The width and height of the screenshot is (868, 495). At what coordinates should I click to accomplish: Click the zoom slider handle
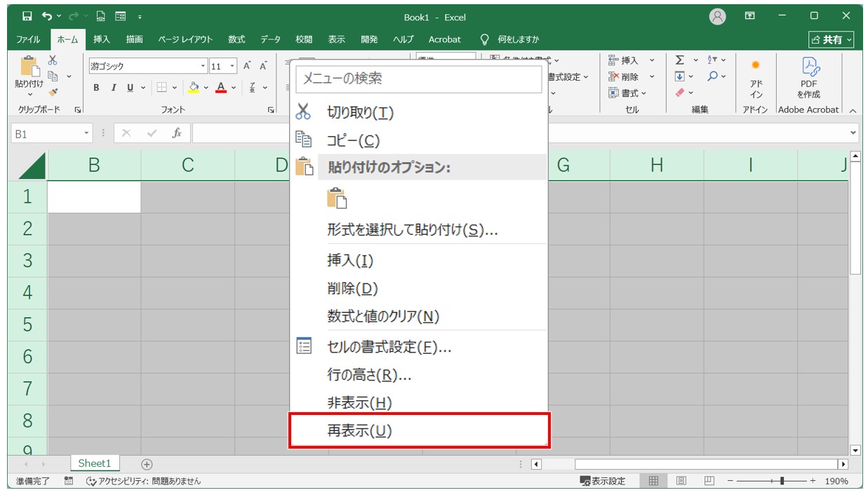[783, 481]
